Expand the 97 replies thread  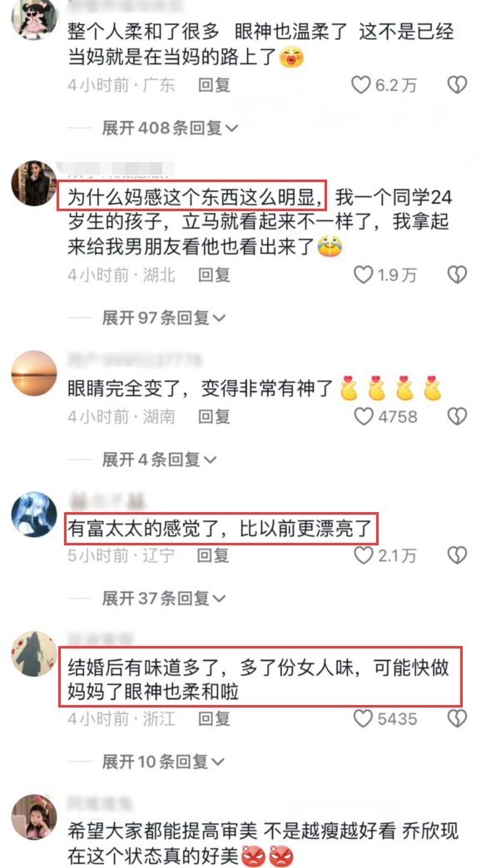164,318
